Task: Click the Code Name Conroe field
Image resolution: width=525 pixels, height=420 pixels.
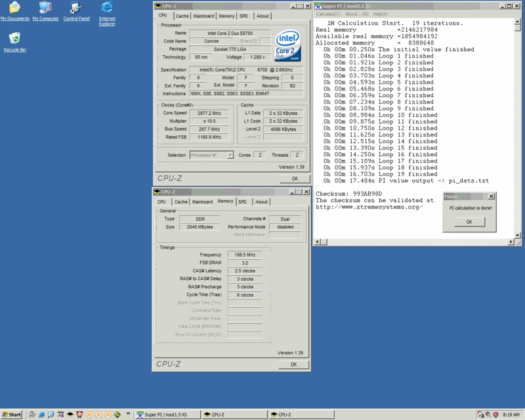Action: (211, 41)
